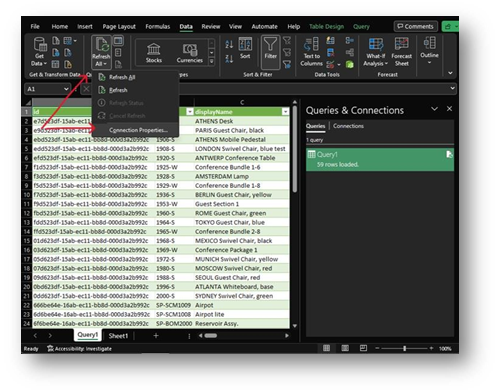The height and width of the screenshot is (392, 499).
Task: Open the Name Box dropdown arrow
Action: pos(66,89)
